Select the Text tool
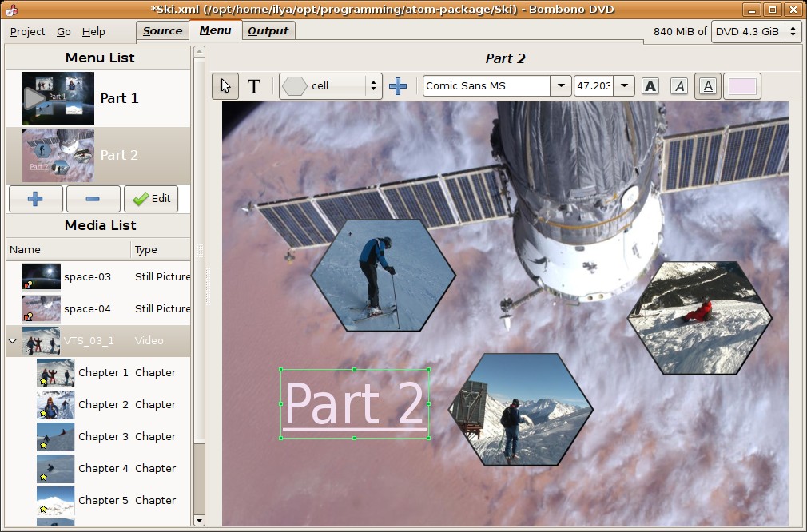The width and height of the screenshot is (807, 532). (x=254, y=85)
